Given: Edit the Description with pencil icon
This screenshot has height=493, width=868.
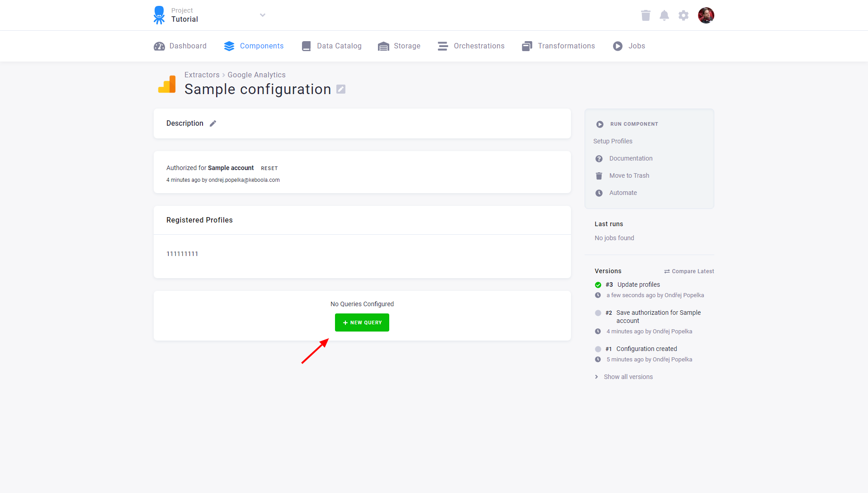Looking at the screenshot, I should point(213,123).
